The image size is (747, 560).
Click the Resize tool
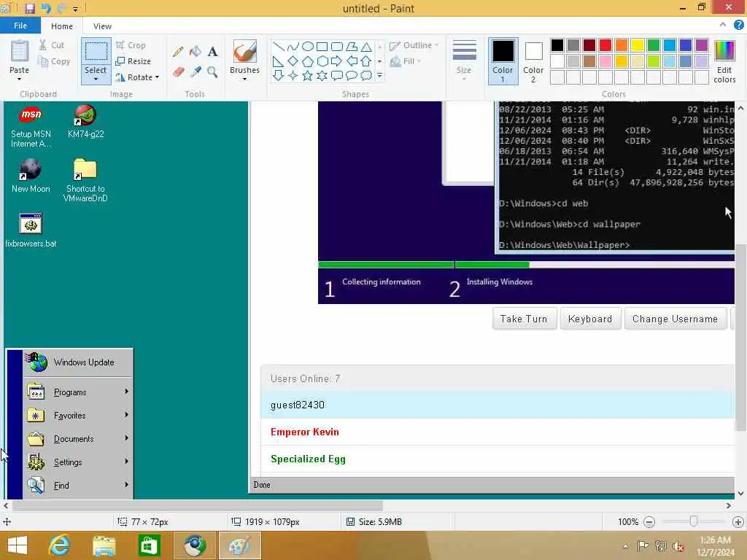(x=133, y=61)
